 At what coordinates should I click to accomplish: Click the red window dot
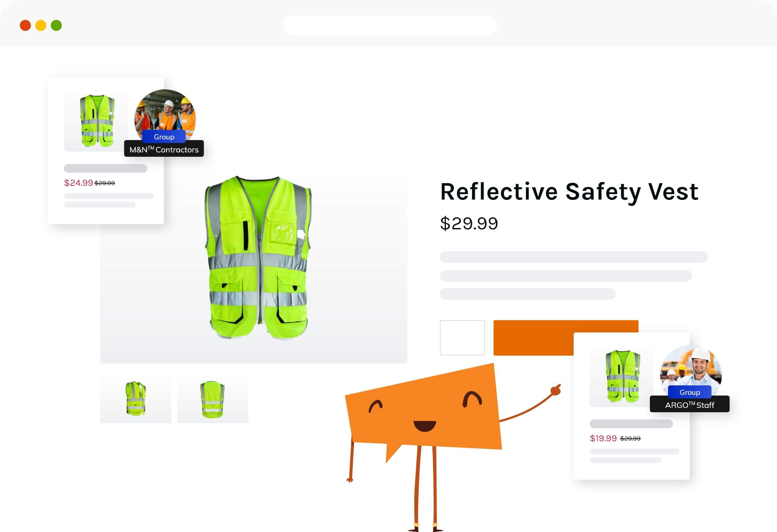point(25,25)
